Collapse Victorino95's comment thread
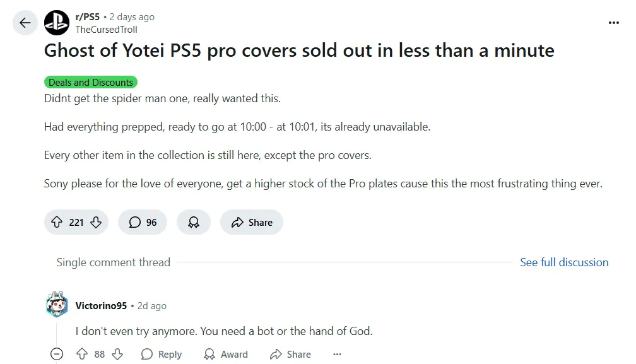 pos(57,354)
